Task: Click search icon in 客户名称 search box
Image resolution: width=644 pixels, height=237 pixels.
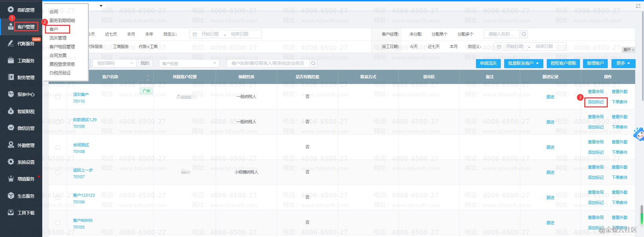Action: pyautogui.click(x=313, y=63)
